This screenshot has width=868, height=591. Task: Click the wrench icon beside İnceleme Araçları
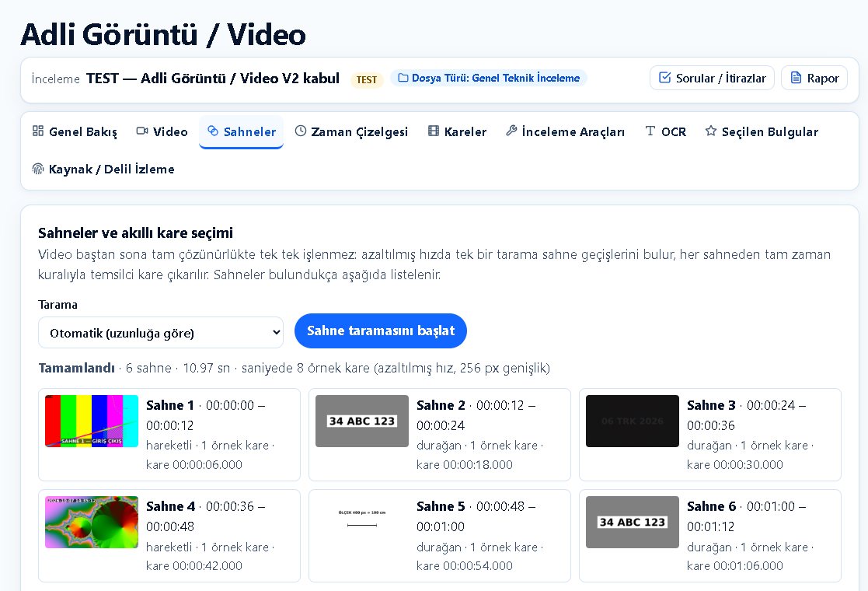click(x=511, y=131)
